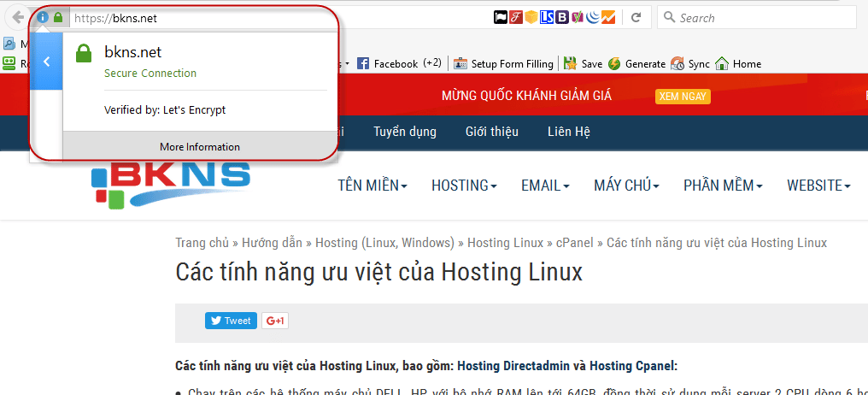This screenshot has height=395, width=868.
Task: Open cPanel breadcrumb link
Action: (575, 243)
